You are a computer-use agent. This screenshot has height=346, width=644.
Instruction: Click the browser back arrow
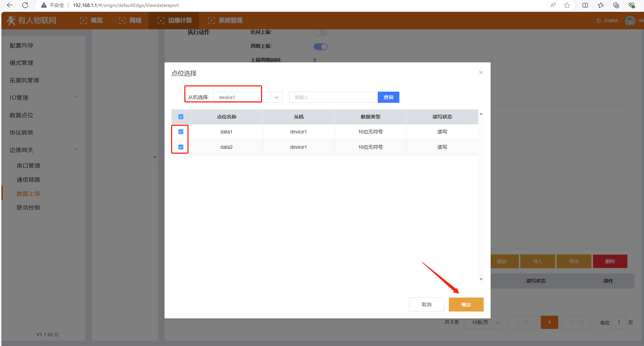[x=10, y=5]
